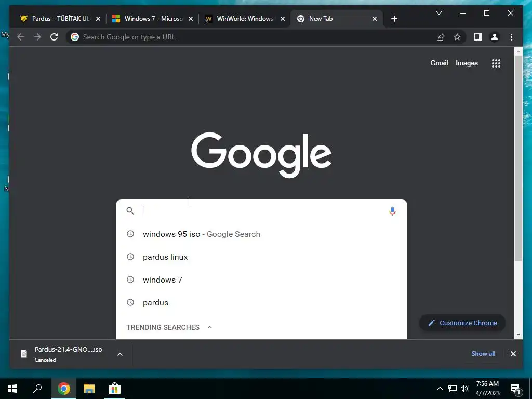Screen dimensions: 532x399
Task: Open taskbar search magnifier
Action: 37,389
